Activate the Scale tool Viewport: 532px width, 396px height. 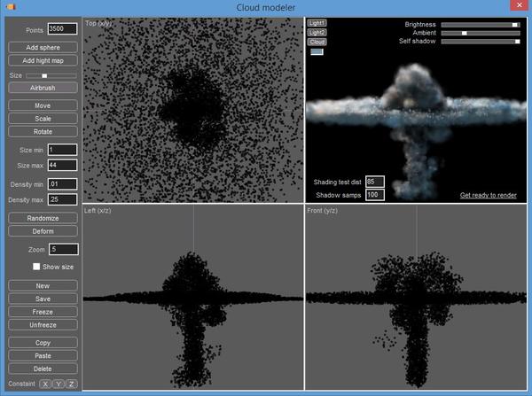pos(43,119)
